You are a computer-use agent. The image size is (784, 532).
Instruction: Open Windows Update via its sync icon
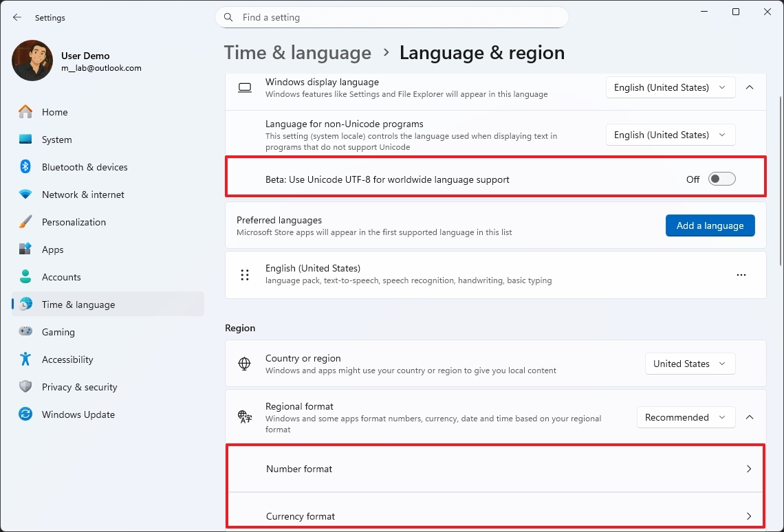[x=25, y=414]
